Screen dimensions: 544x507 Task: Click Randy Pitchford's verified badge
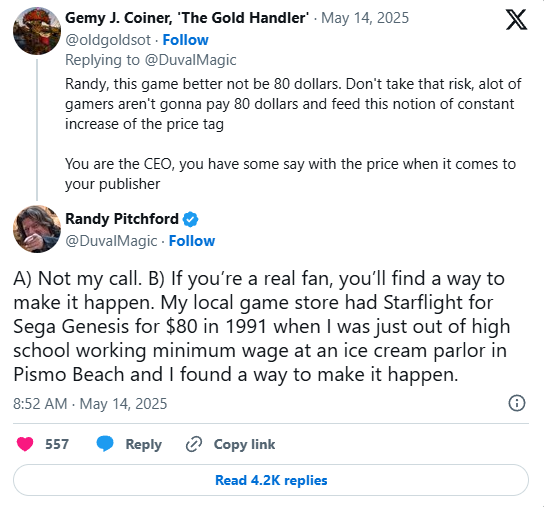coord(190,219)
